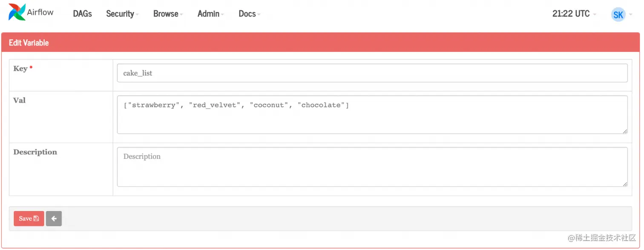The image size is (644, 250).
Task: Open the SK user avatar
Action: [x=618, y=14]
